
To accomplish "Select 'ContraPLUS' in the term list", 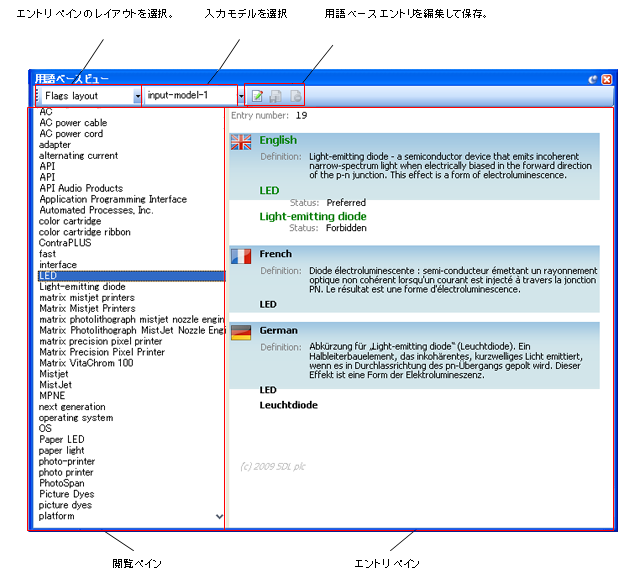I will (x=65, y=243).
